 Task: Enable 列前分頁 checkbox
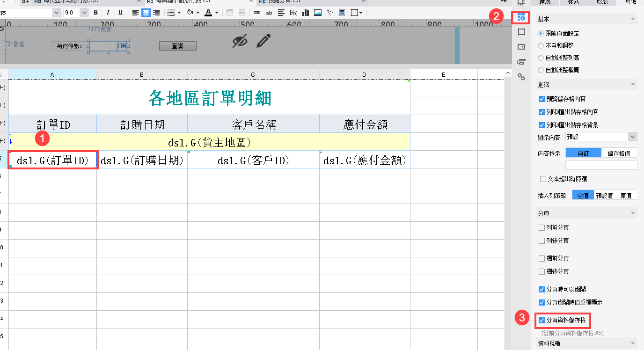542,228
